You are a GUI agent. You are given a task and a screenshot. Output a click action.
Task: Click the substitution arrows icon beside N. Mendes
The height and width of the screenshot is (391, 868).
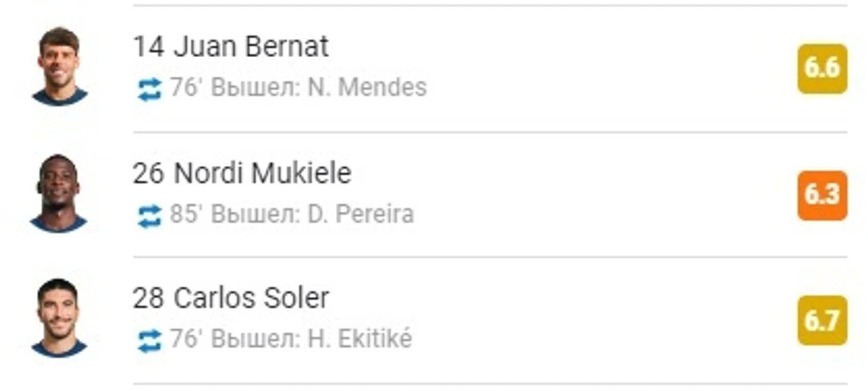pos(149,89)
